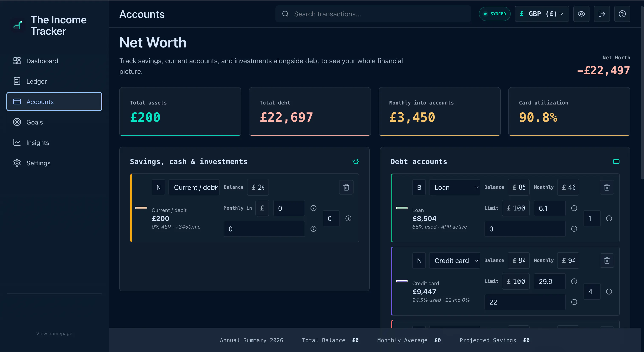This screenshot has height=352, width=644.
Task: Go to Goals in sidebar
Action: pos(54,122)
